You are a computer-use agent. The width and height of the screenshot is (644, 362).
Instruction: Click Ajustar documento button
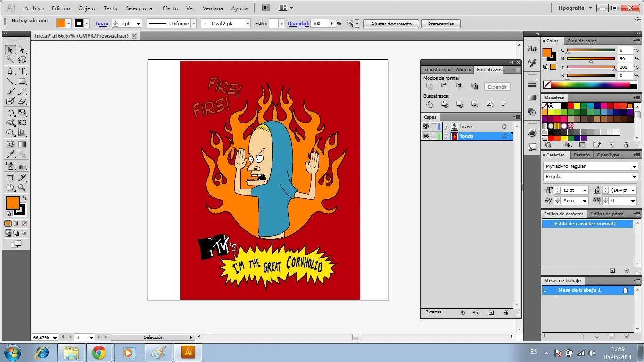391,24
